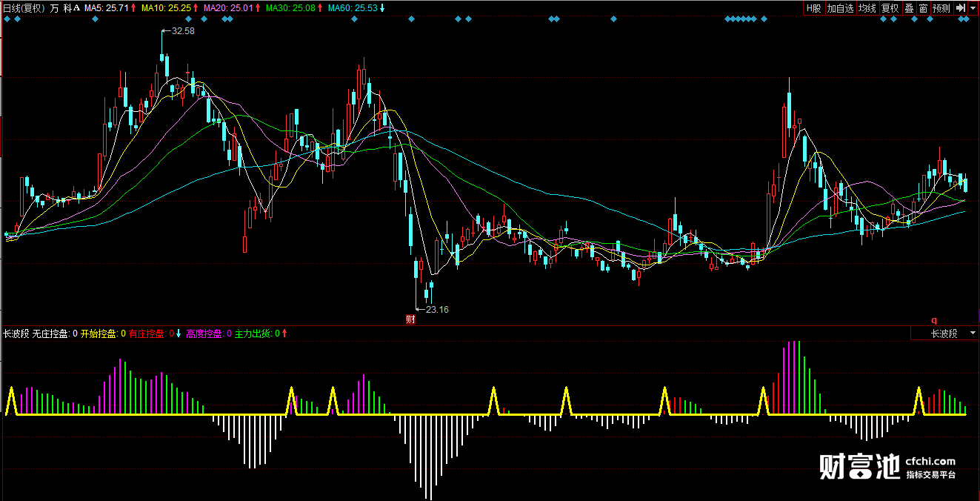Select the 23.16 low price label

coord(437,309)
